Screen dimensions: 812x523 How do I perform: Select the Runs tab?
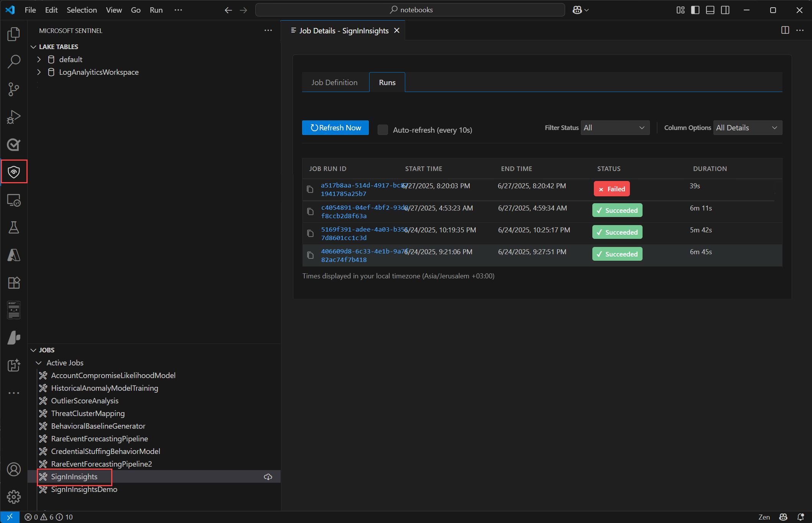coord(387,82)
